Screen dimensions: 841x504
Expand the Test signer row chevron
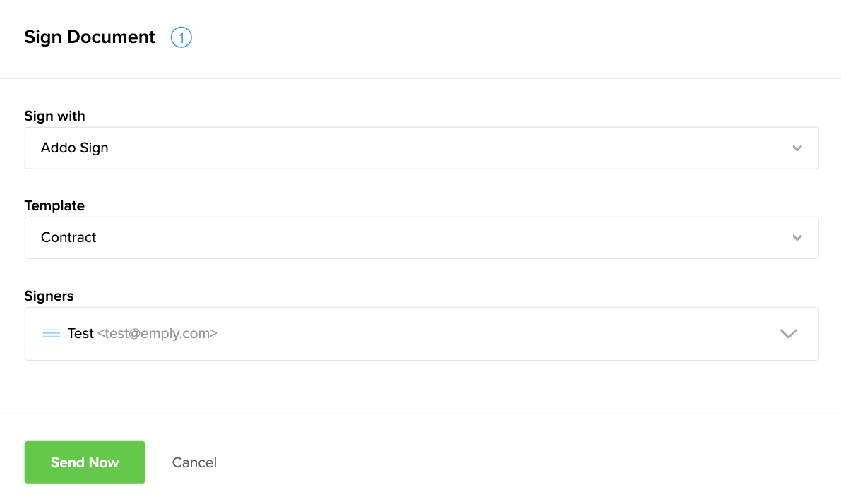tap(788, 334)
